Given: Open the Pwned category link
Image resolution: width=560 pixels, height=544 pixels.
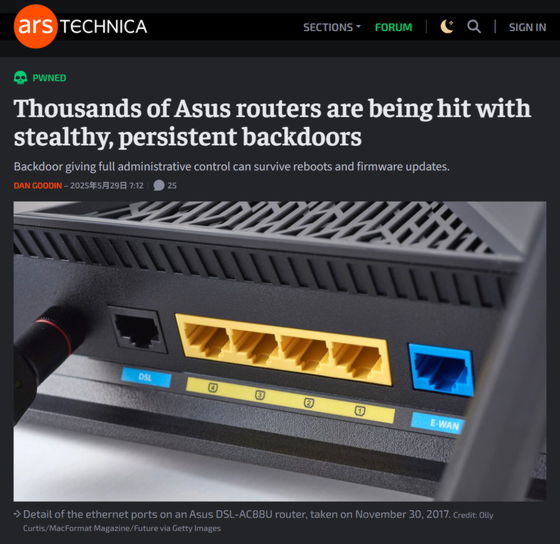Looking at the screenshot, I should tap(49, 78).
